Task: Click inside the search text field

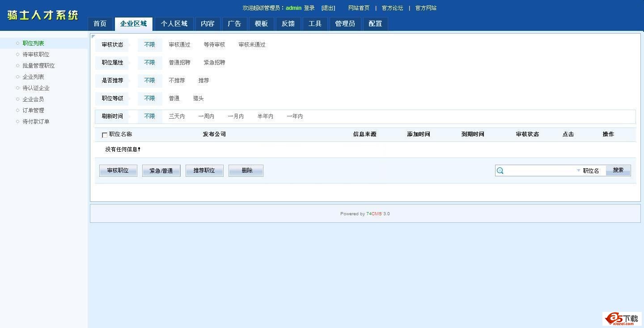Action: pyautogui.click(x=540, y=170)
